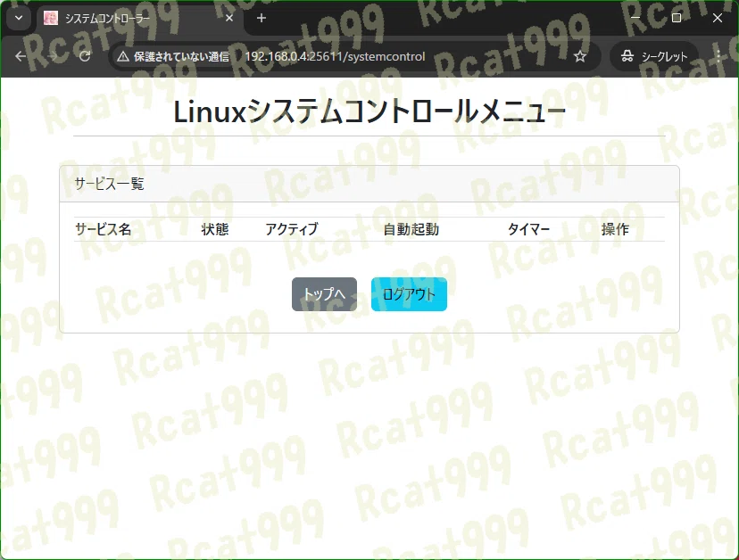
Task: Click the tab favicon of システムコントローラー
Action: click(x=51, y=19)
